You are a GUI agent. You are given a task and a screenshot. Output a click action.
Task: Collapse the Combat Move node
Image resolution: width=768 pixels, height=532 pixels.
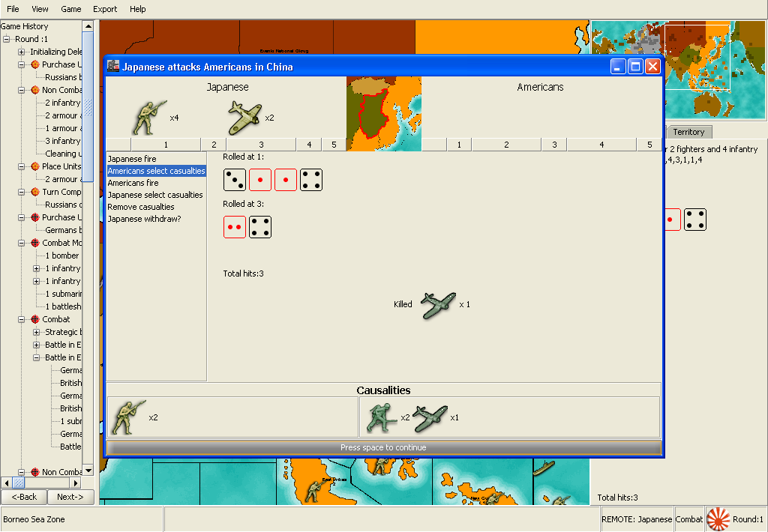point(22,243)
